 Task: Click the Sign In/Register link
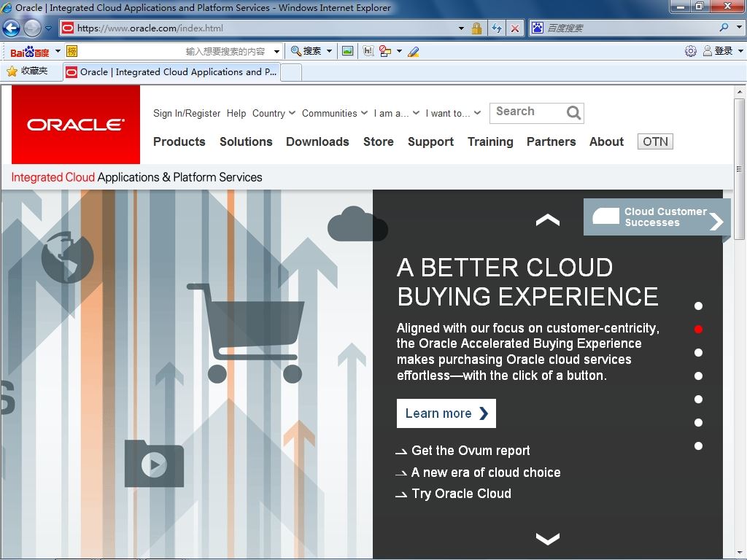coord(187,113)
